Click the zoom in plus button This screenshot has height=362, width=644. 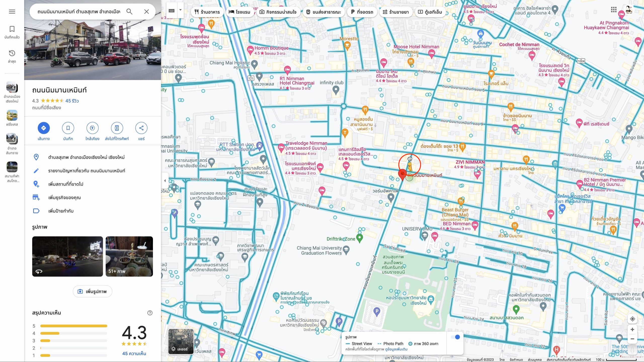pos(632,330)
